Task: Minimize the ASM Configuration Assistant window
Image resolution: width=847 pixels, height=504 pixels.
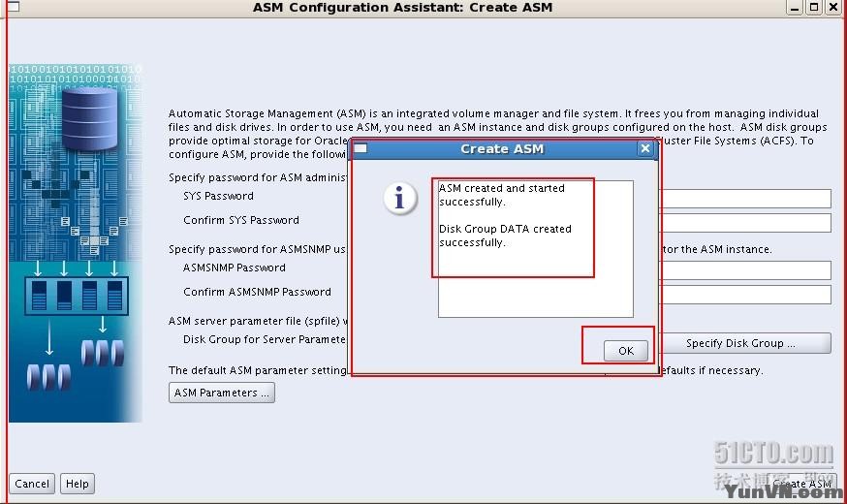Action: pos(794,7)
